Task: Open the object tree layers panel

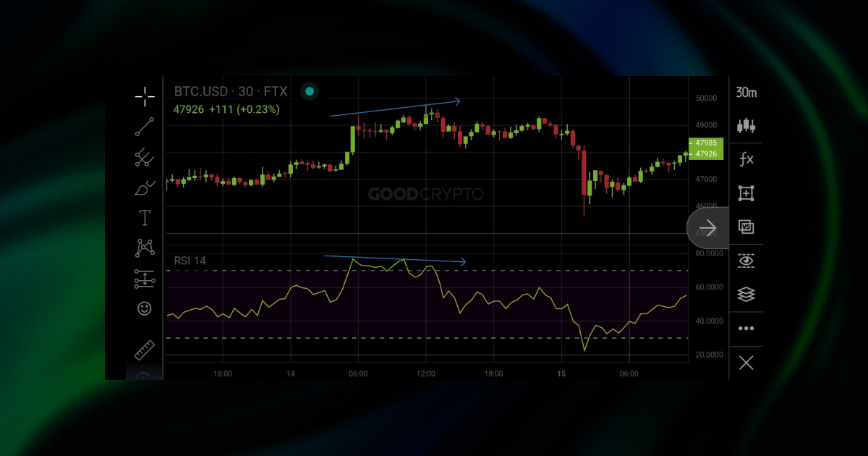Action: tap(746, 294)
